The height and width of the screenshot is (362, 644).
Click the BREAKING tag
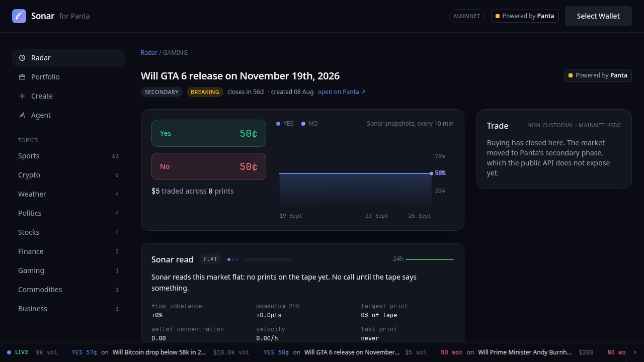(x=205, y=92)
